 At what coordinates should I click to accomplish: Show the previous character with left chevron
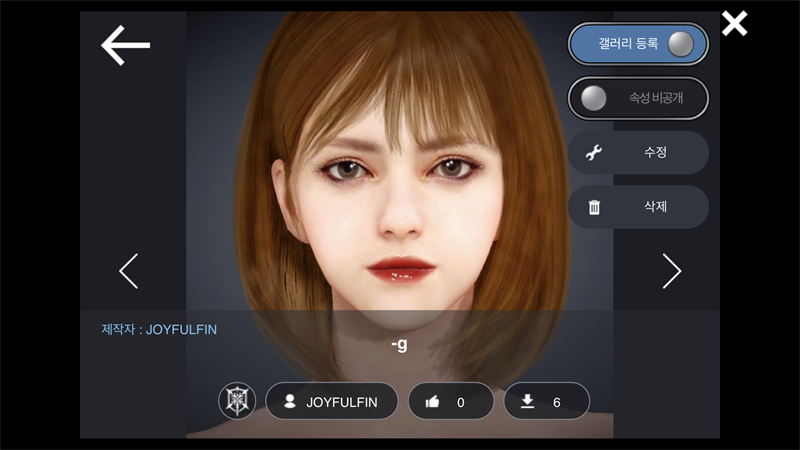[129, 271]
